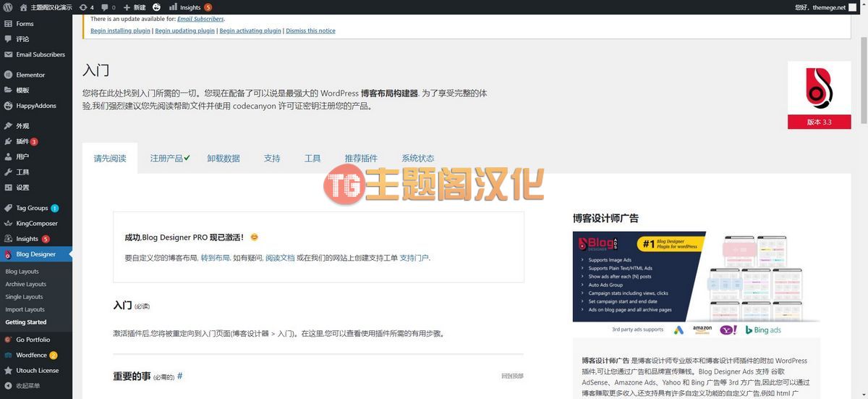Switch to 卸载数据 tab

(x=224, y=158)
